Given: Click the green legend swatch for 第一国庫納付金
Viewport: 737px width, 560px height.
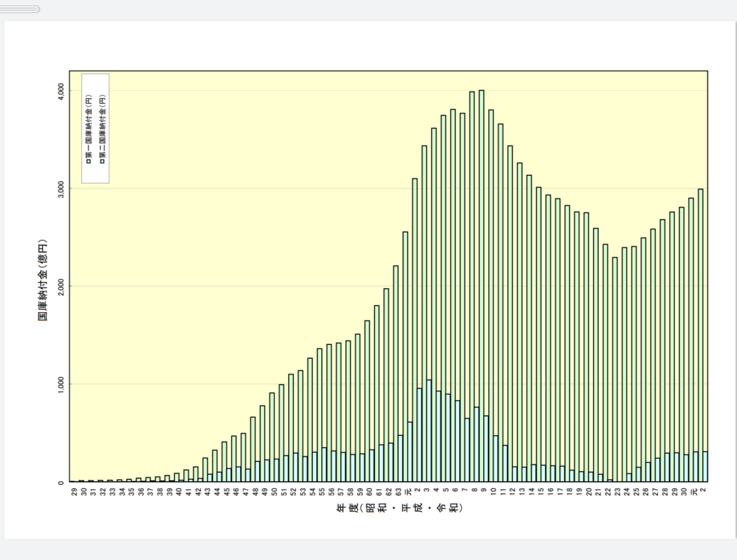Looking at the screenshot, I should (88, 161).
